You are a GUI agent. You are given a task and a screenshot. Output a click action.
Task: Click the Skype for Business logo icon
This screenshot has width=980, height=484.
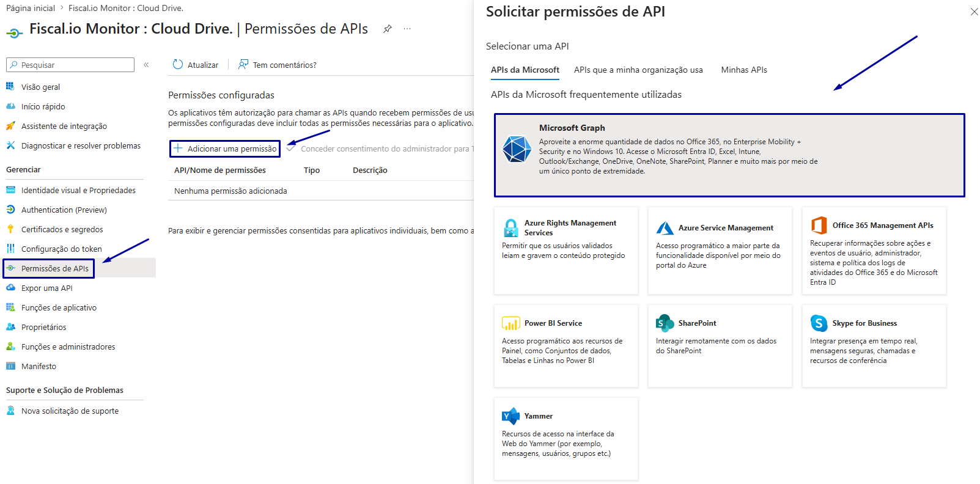click(x=819, y=323)
